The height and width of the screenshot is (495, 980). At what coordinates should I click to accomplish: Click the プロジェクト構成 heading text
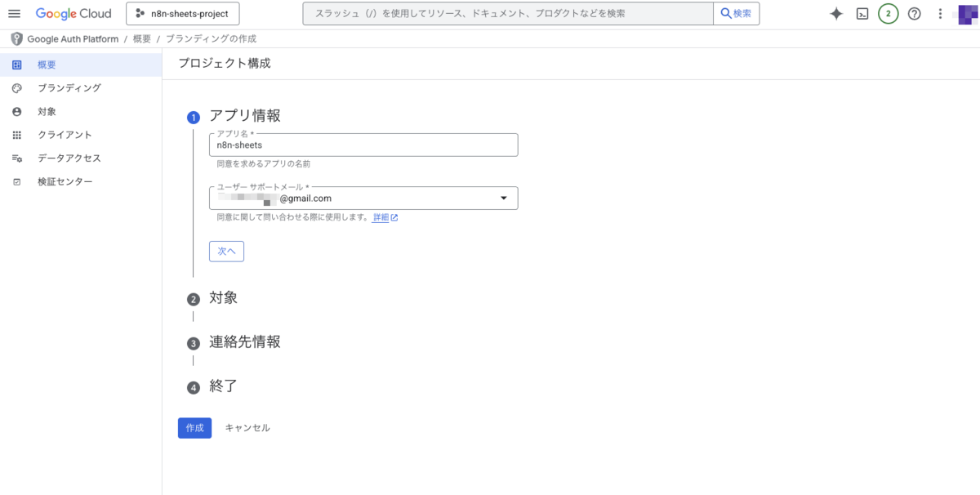tap(225, 64)
